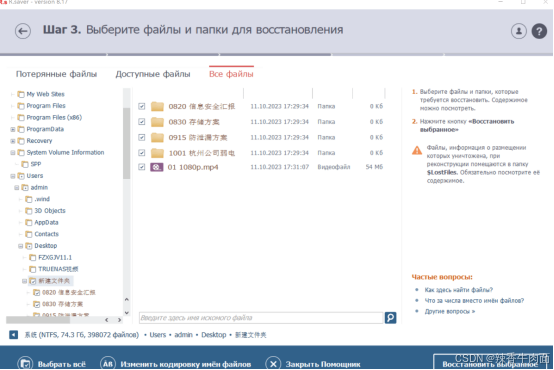
Task: Click the video file icon of 01 1080p.mp4
Action: 157,167
